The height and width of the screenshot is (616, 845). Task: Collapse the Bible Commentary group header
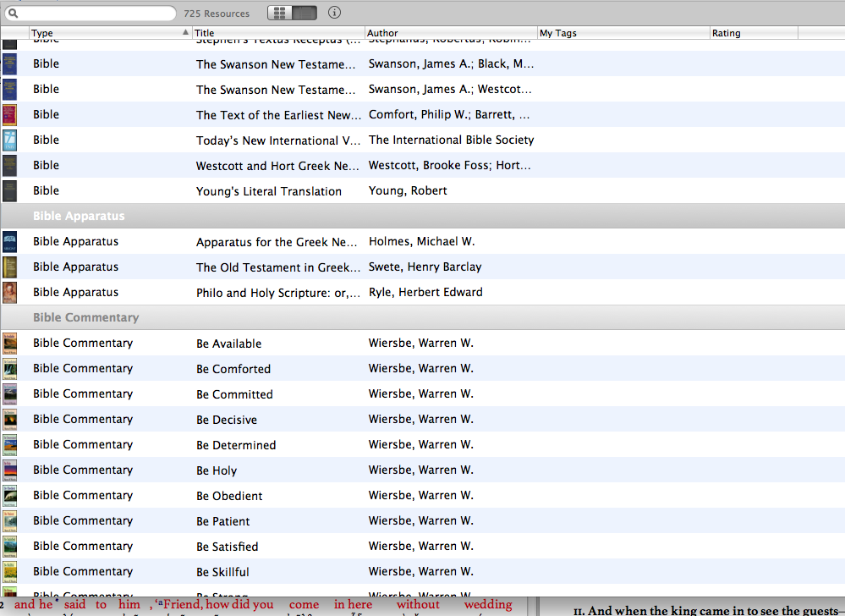(423, 317)
